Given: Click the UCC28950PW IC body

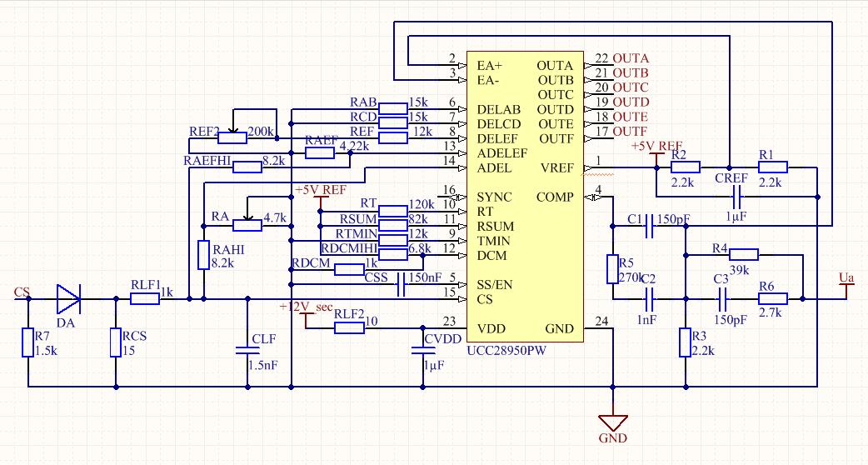Looking at the screenshot, I should click(525, 197).
